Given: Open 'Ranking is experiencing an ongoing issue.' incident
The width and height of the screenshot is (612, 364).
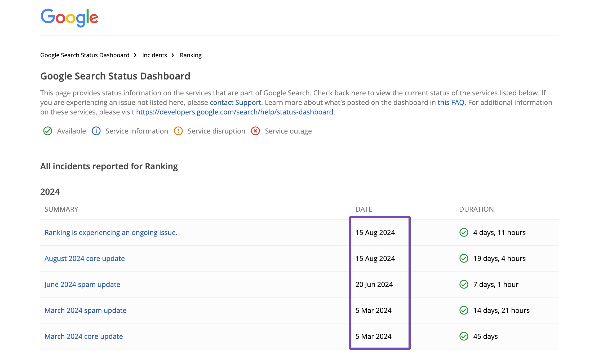Looking at the screenshot, I should [x=111, y=232].
